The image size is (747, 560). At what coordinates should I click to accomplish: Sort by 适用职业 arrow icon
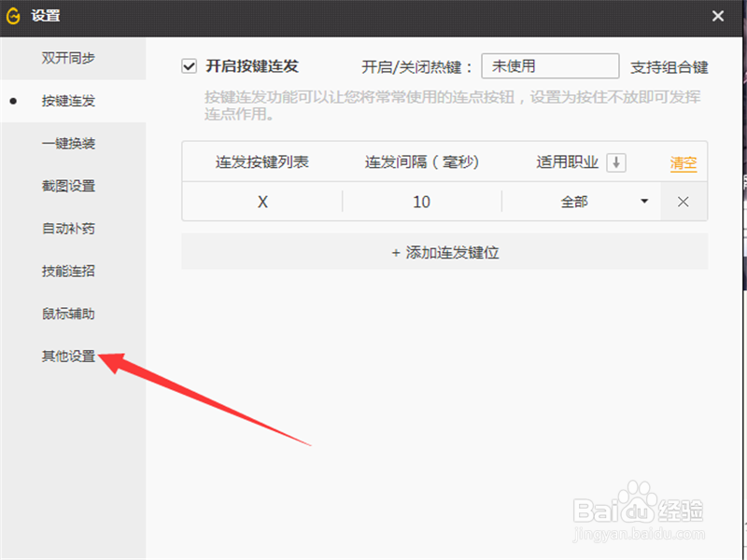616,162
